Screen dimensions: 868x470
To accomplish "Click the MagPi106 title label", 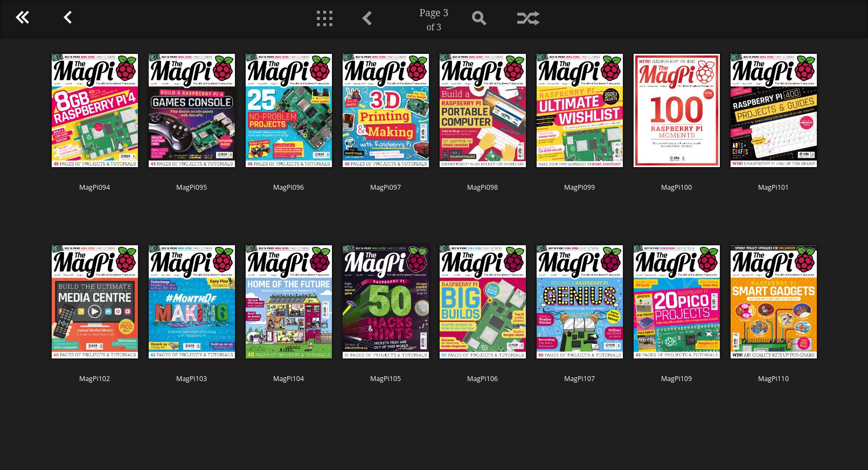I will (483, 379).
